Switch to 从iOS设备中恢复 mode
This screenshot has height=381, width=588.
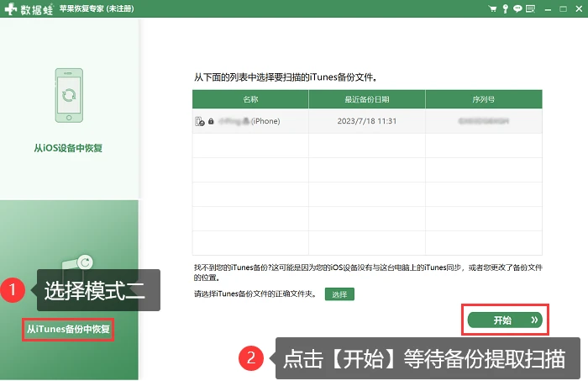click(68, 148)
